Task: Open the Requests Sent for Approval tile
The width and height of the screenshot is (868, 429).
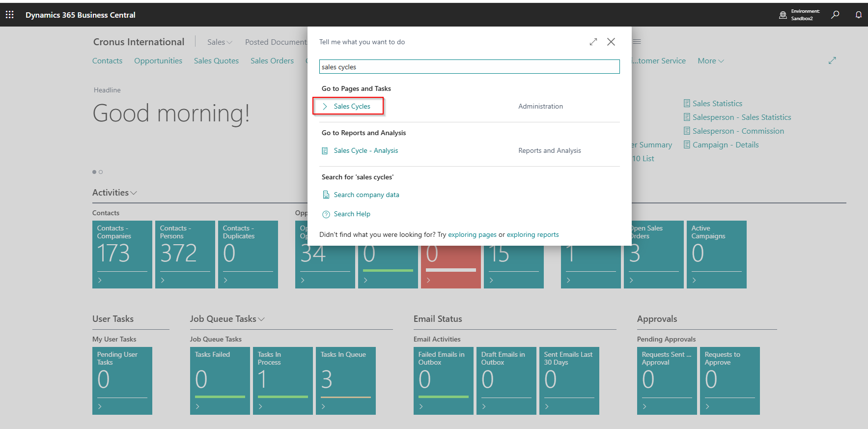Action: [667, 381]
